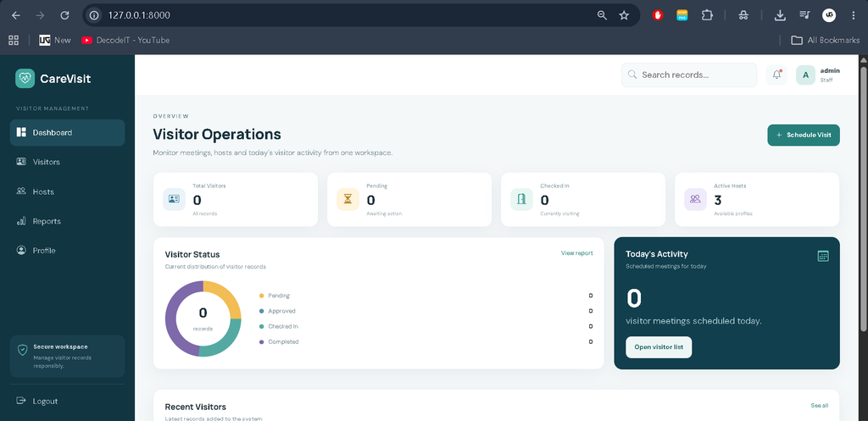Open the All Bookmarks folder
Image resolution: width=868 pixels, height=421 pixels.
[x=826, y=40]
